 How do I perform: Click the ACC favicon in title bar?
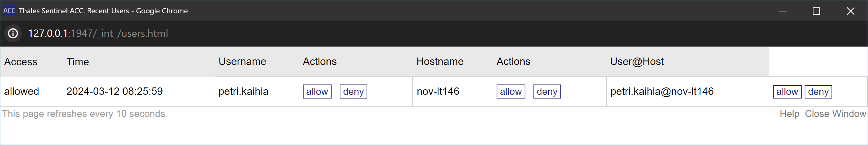(x=9, y=11)
